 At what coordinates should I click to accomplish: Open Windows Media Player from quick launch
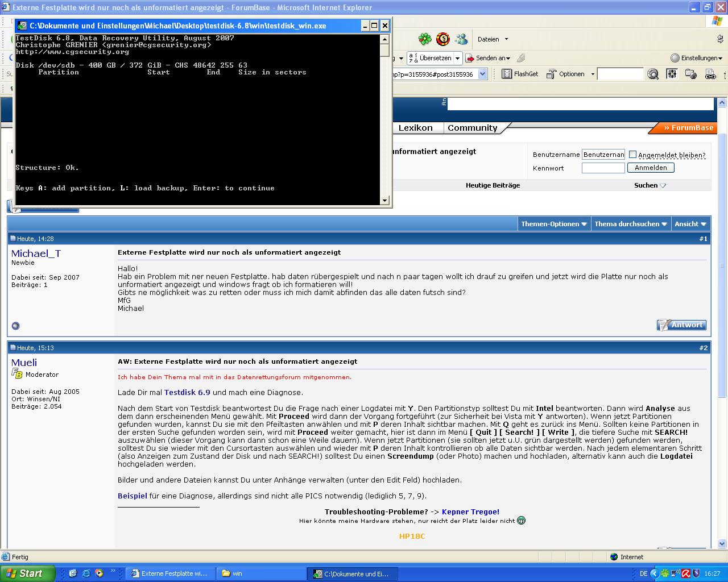(99, 573)
